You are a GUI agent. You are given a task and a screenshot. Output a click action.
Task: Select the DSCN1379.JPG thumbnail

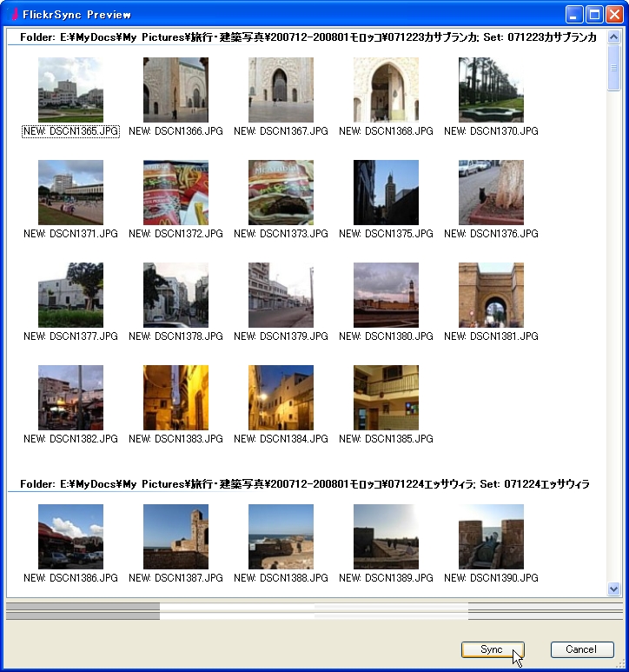coord(281,295)
